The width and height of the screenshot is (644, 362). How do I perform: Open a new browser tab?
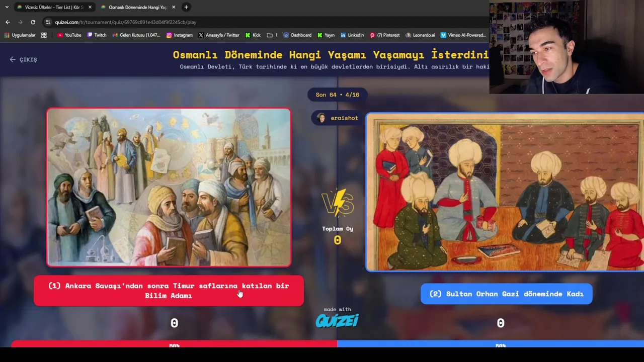[x=186, y=7]
